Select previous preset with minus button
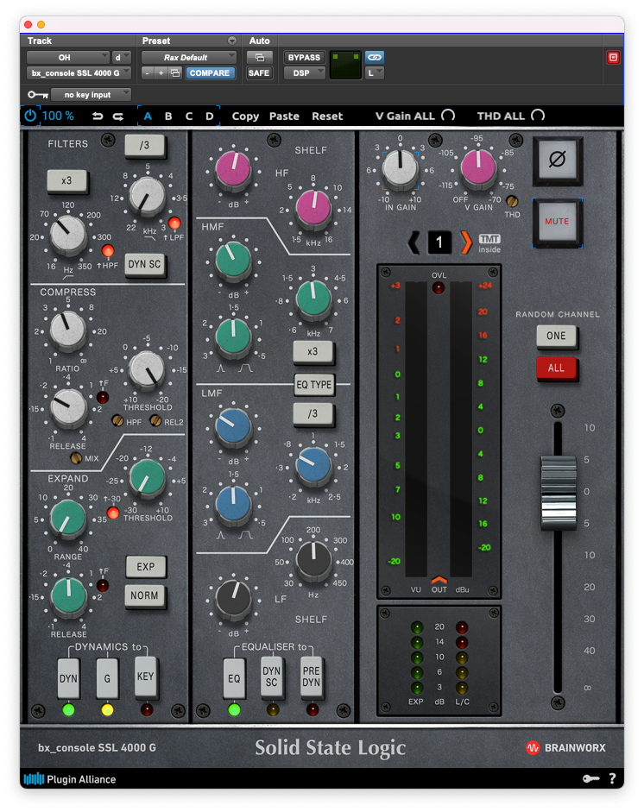This screenshot has height=812, width=644. click(x=148, y=73)
